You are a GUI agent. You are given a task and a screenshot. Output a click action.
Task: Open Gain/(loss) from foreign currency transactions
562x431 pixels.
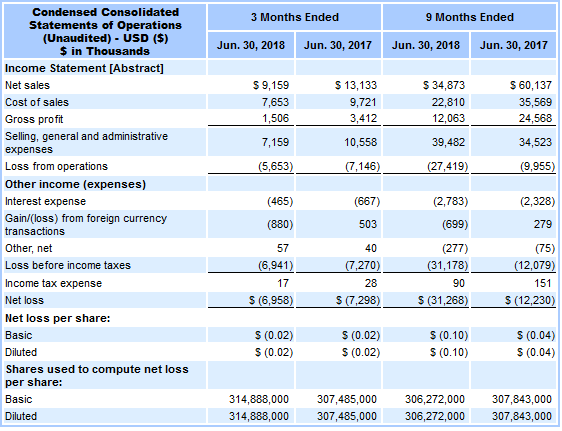(x=86, y=225)
